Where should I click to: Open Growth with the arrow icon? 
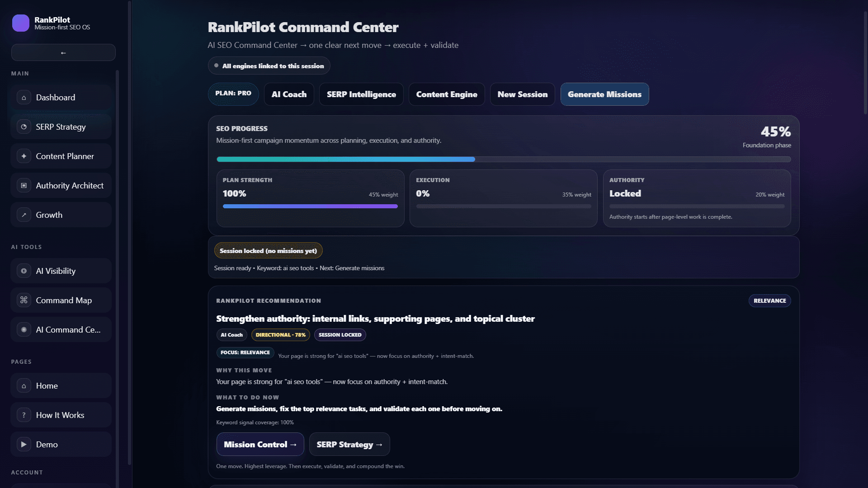coord(24,215)
